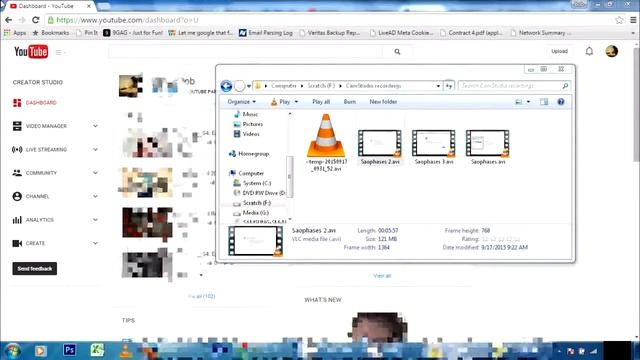The width and height of the screenshot is (640, 360).
Task: Select Pictures in the navigation pane
Action: coord(248,124)
